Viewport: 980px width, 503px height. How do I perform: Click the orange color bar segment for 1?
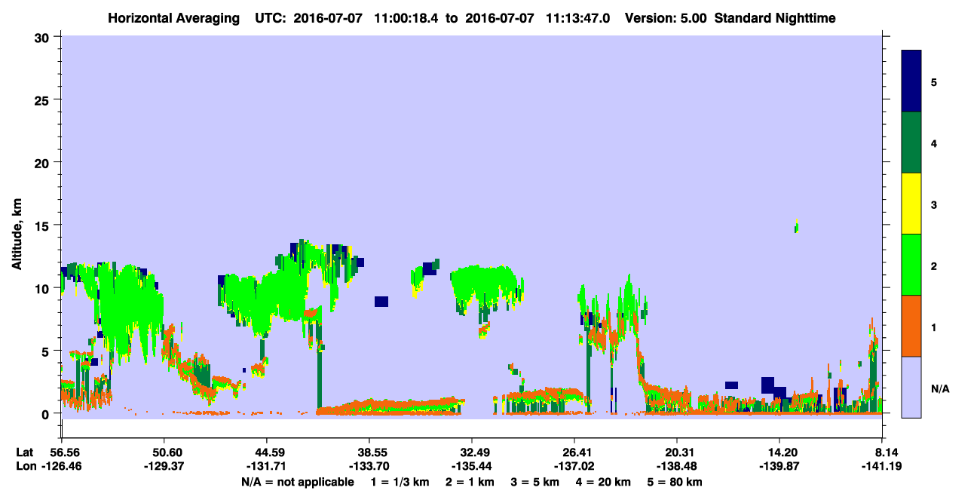coord(911,326)
